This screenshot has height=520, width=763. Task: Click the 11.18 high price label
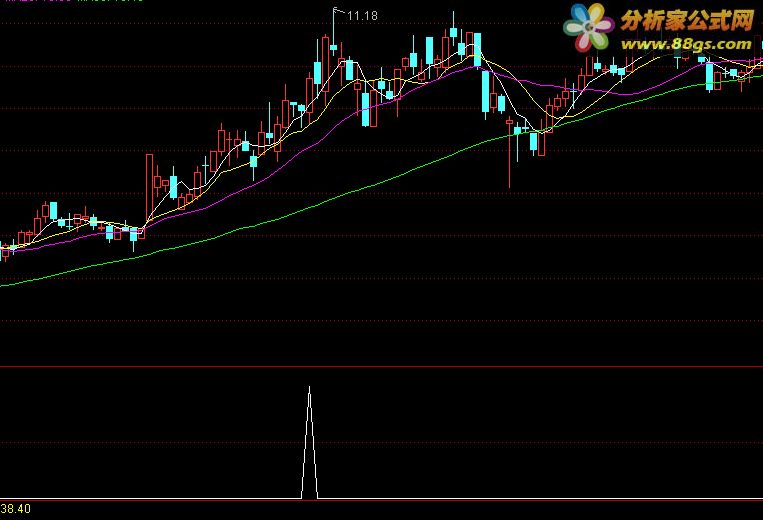click(x=362, y=16)
